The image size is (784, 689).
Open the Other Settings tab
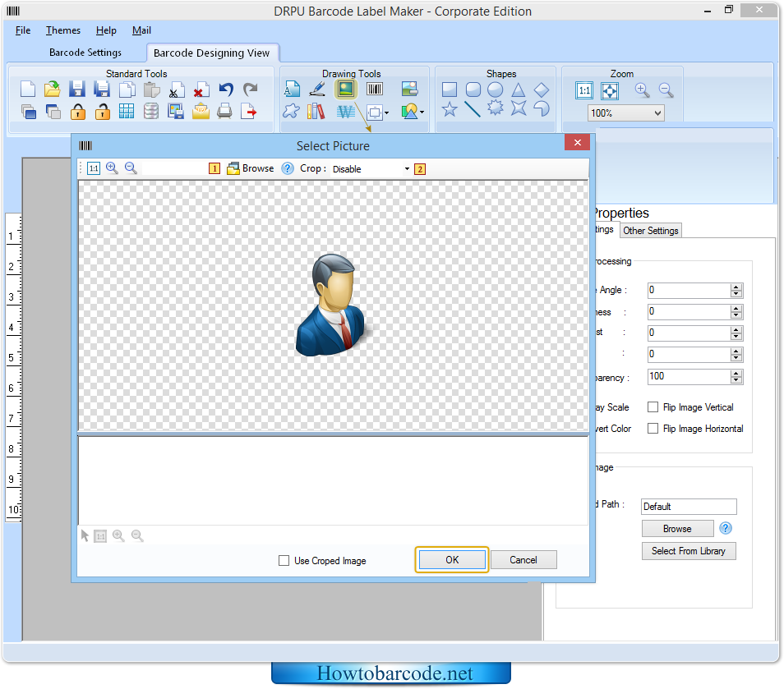[x=651, y=231]
